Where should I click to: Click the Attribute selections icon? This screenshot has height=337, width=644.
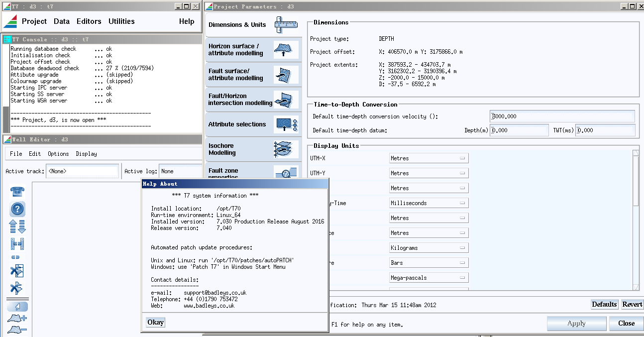[x=286, y=124]
